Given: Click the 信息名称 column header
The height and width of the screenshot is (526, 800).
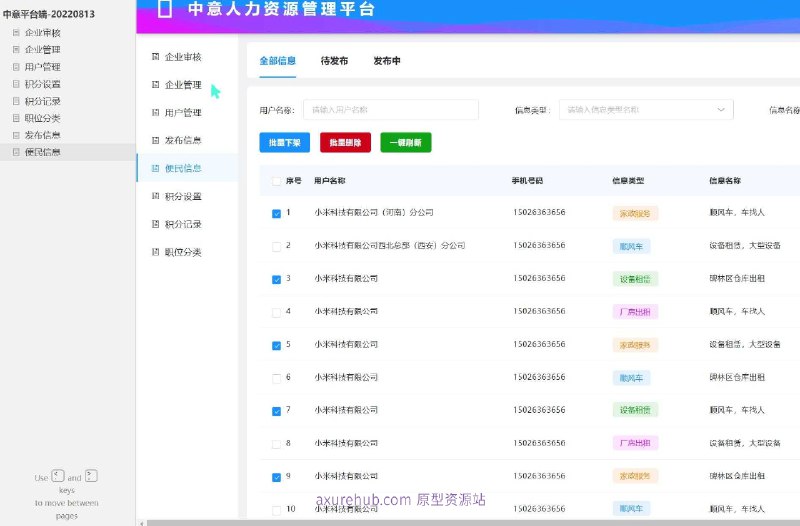Looking at the screenshot, I should click(x=725, y=181).
